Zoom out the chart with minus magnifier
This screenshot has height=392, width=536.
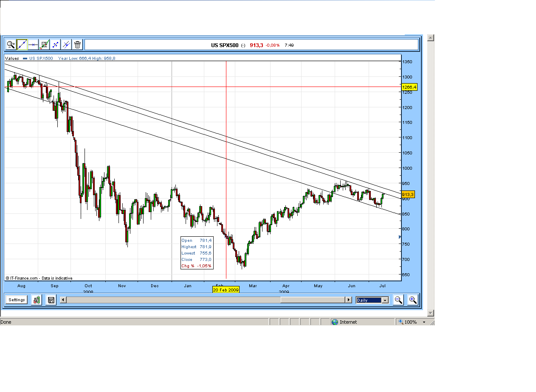[398, 300]
